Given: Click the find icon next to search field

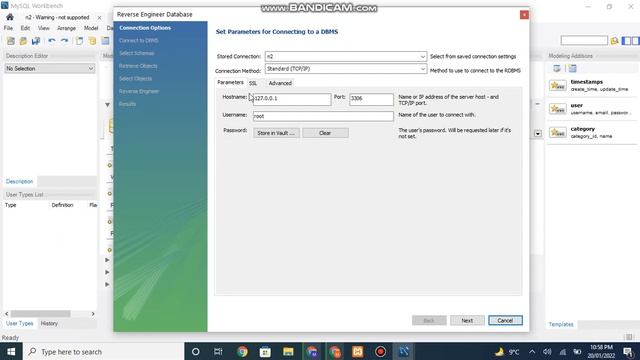Looking at the screenshot, I should click(614, 41).
